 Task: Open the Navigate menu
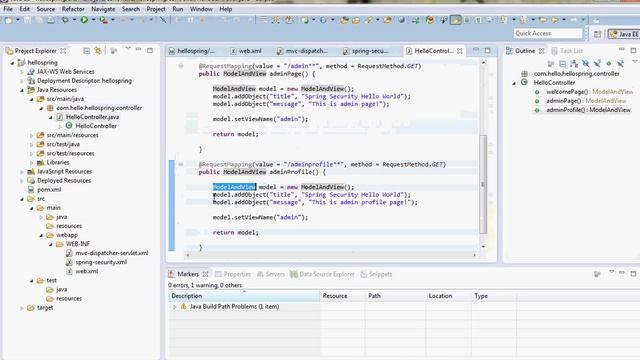(x=102, y=9)
